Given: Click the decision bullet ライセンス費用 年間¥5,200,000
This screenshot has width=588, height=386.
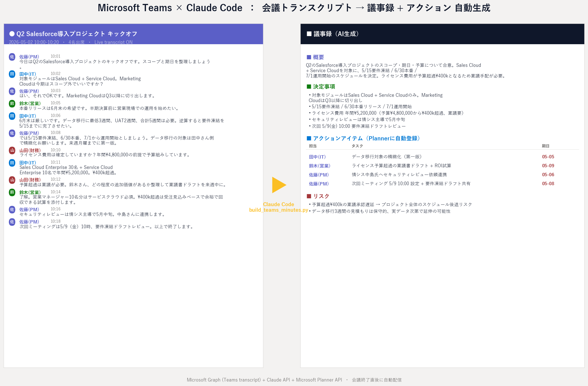Looking at the screenshot, I should [x=387, y=113].
